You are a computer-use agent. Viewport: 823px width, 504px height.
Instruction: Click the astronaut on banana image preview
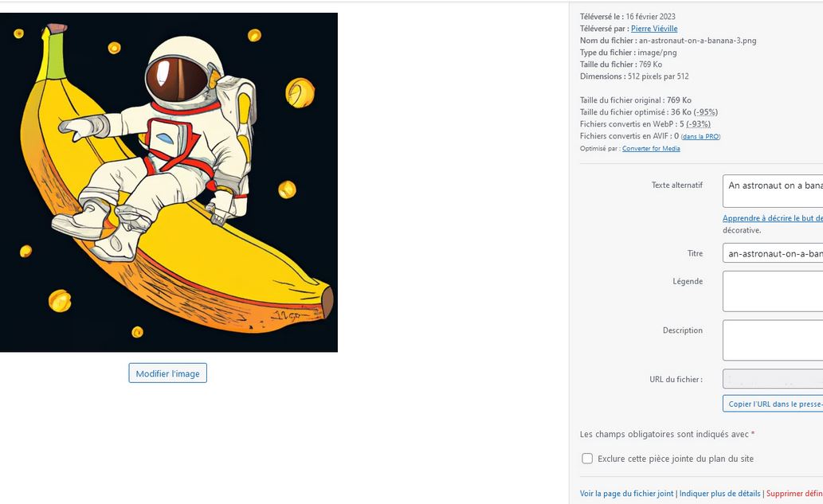click(x=168, y=182)
